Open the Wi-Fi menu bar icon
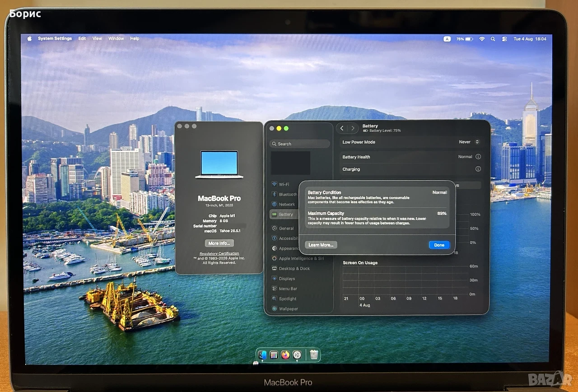The width and height of the screenshot is (578, 392). (x=482, y=39)
